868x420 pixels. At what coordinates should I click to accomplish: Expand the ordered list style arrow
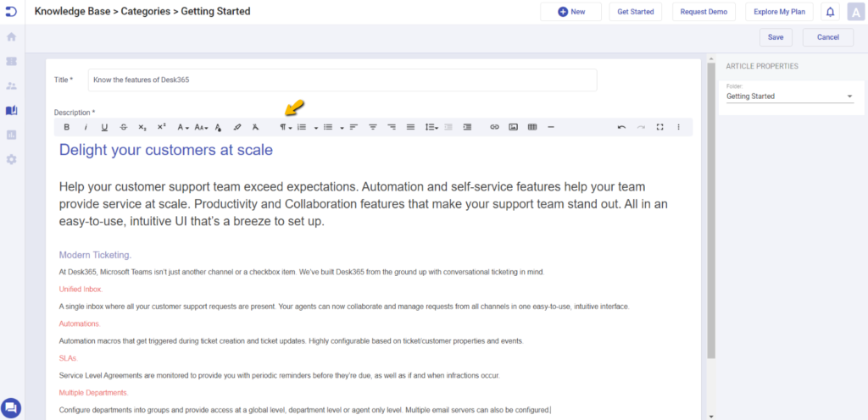[316, 128]
